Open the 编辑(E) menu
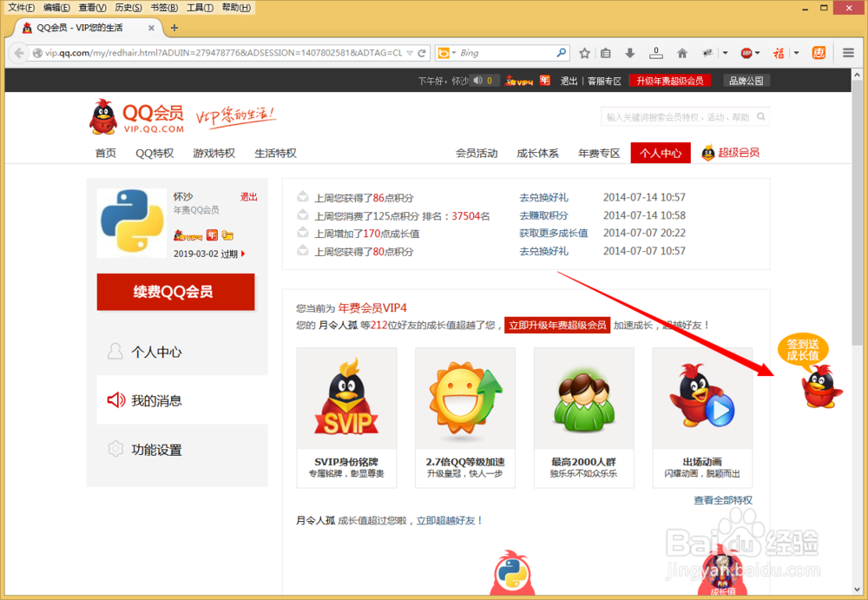The image size is (868, 600). [x=56, y=7]
